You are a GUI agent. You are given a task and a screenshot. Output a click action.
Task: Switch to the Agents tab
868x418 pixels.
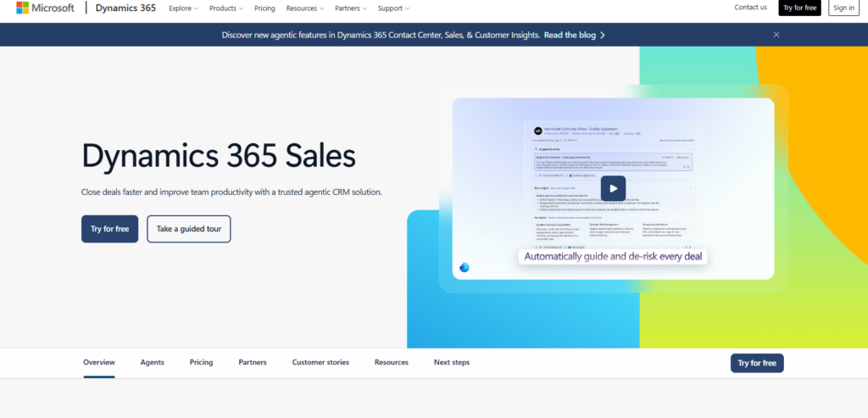(x=153, y=362)
